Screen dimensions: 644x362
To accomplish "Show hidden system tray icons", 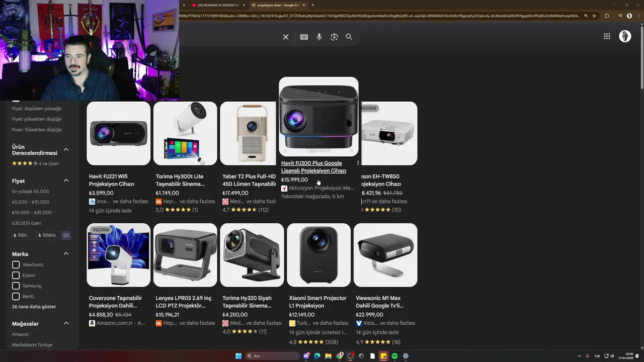I will (579, 356).
